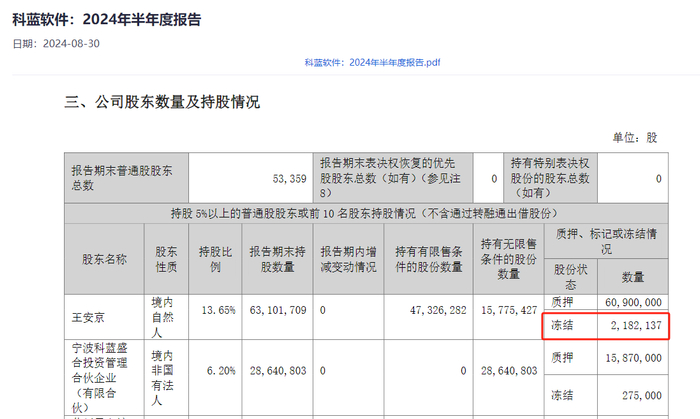Click column header 持有无限售条件的股份数量
The height and width of the screenshot is (419, 700).
pyautogui.click(x=508, y=259)
